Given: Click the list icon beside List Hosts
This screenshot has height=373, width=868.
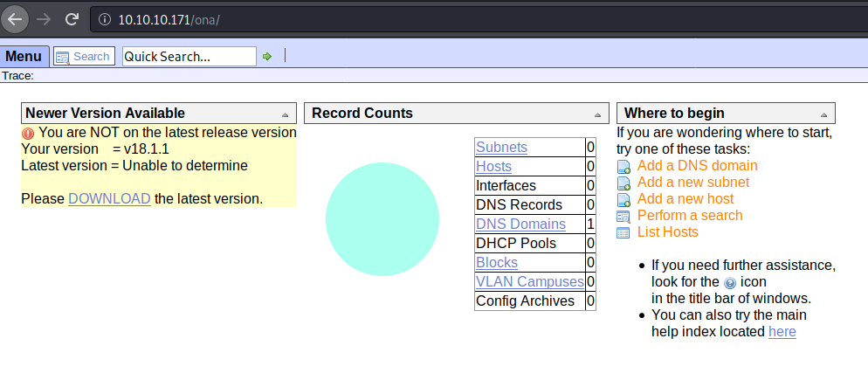Looking at the screenshot, I should pyautogui.click(x=623, y=232).
